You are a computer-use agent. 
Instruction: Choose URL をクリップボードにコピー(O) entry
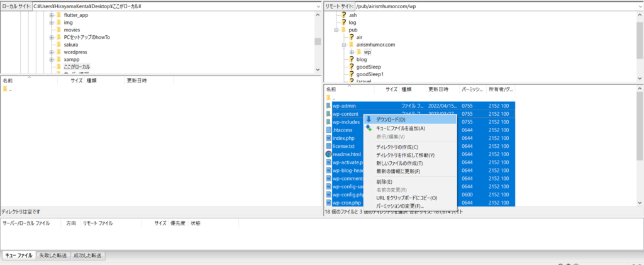pyautogui.click(x=410, y=198)
